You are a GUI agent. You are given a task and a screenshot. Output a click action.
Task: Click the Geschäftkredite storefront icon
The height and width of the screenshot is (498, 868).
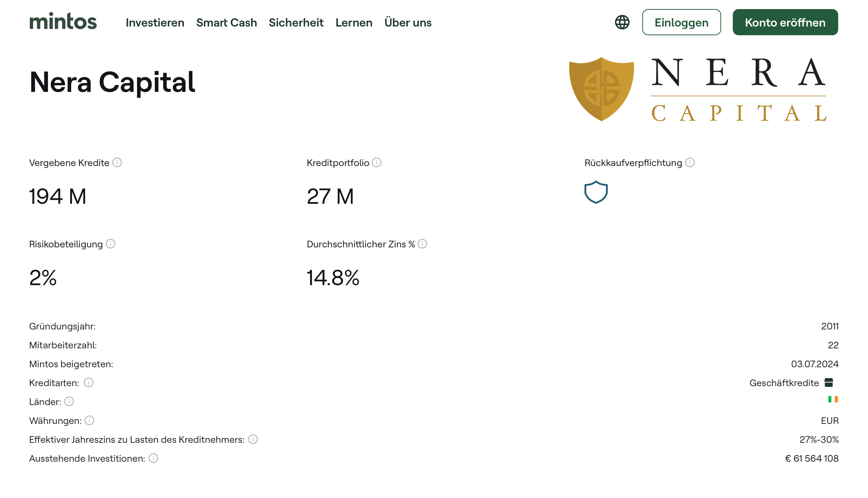pyautogui.click(x=829, y=382)
